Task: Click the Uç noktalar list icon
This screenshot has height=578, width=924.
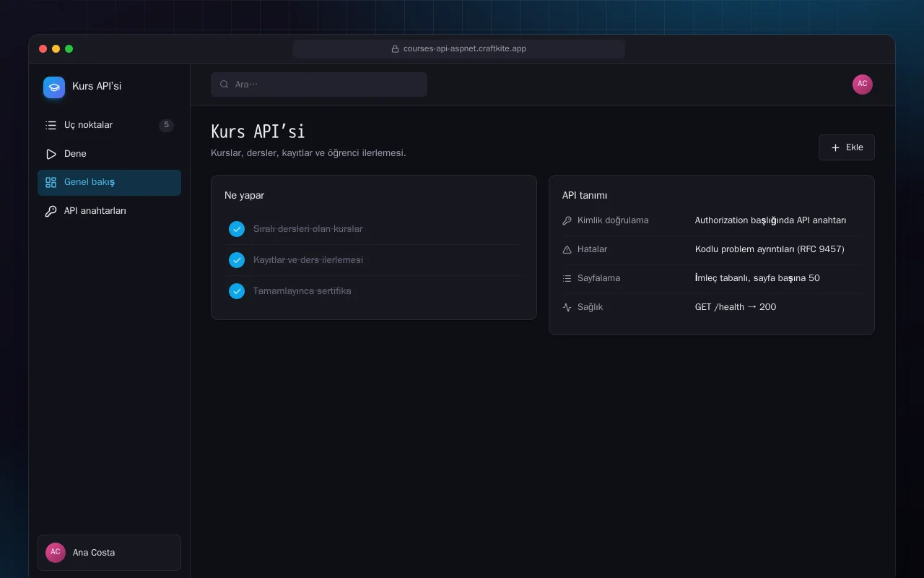Action: [51, 125]
